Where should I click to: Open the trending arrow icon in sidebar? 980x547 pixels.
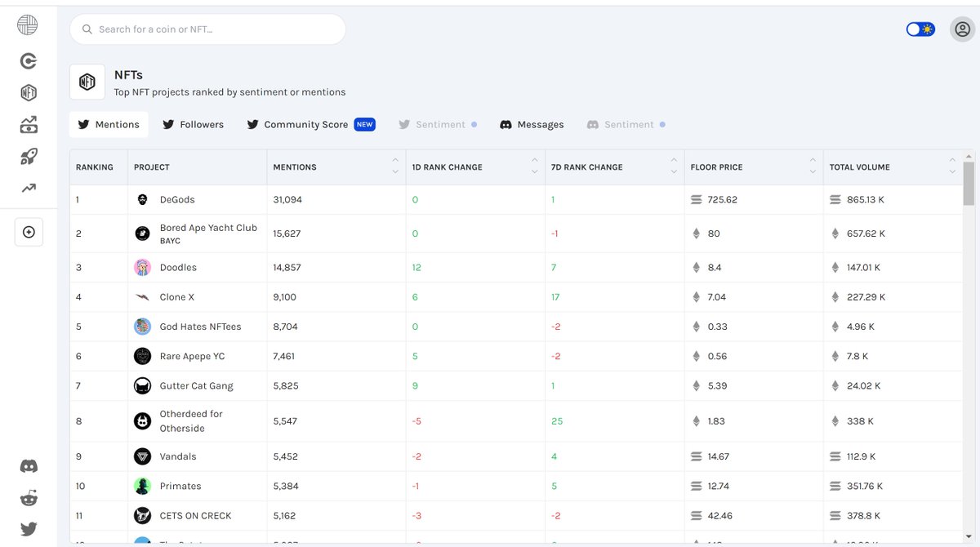29,189
